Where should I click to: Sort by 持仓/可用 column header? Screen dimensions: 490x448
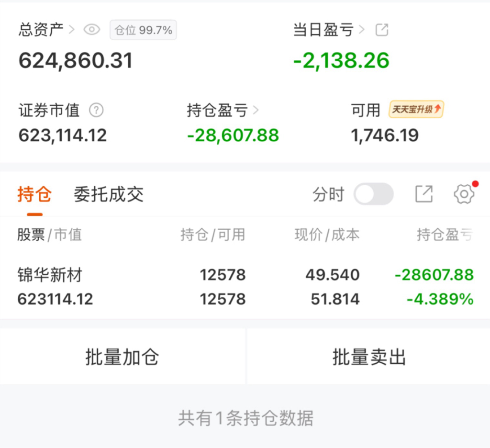click(x=213, y=235)
